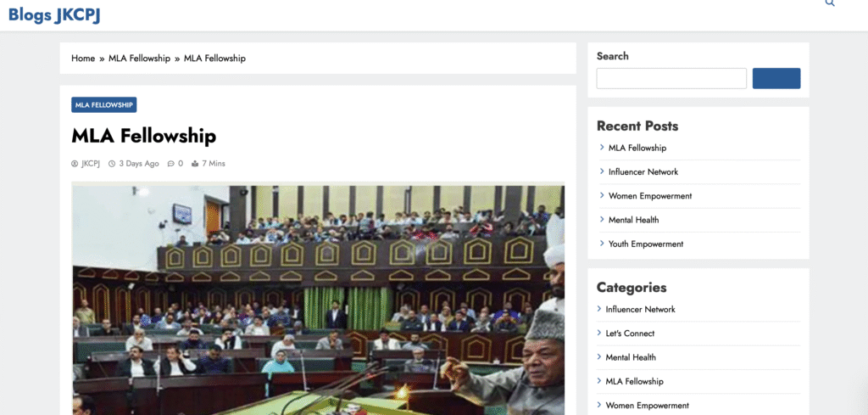Click chevron beside Mental Health category
Viewport: 868px width, 415px height.
pyautogui.click(x=599, y=356)
